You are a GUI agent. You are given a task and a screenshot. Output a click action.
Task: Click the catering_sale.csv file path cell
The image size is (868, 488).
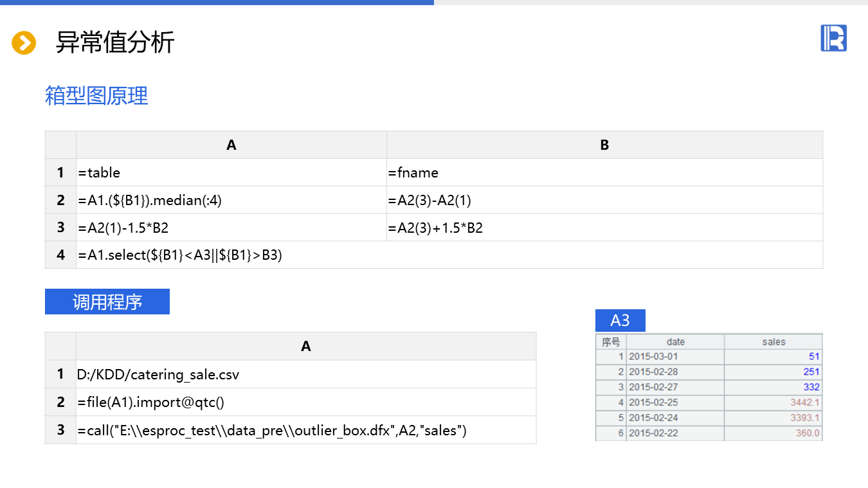[305, 374]
